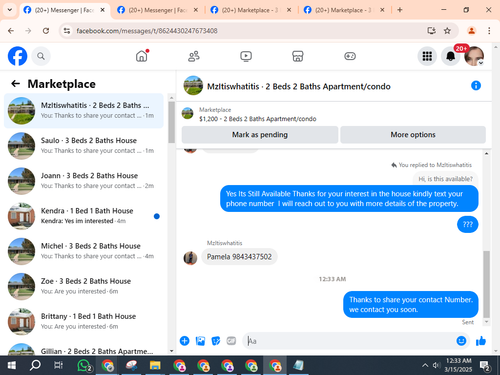
Task: Switch to the fourth tab, a Marketplace tab
Action: point(344,10)
